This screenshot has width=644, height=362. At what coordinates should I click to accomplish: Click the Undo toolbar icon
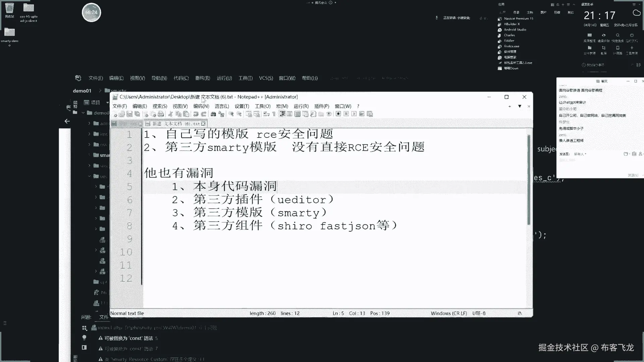(196, 114)
